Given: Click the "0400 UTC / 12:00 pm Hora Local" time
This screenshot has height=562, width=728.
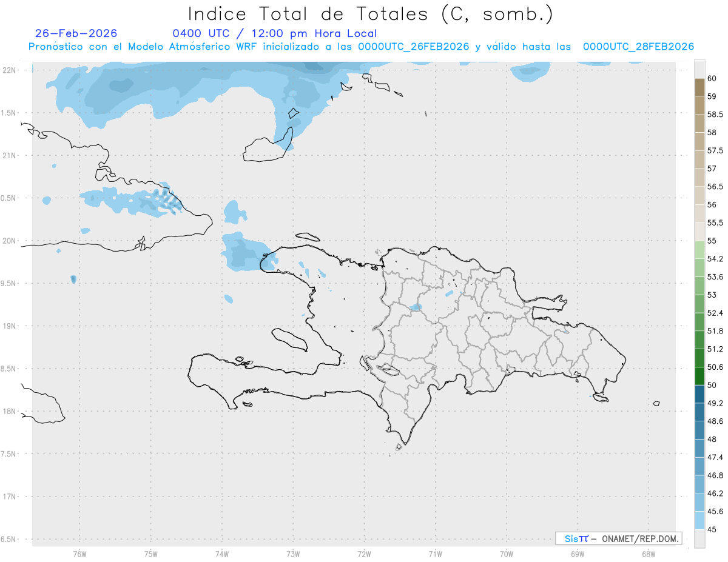Looking at the screenshot, I should [275, 34].
